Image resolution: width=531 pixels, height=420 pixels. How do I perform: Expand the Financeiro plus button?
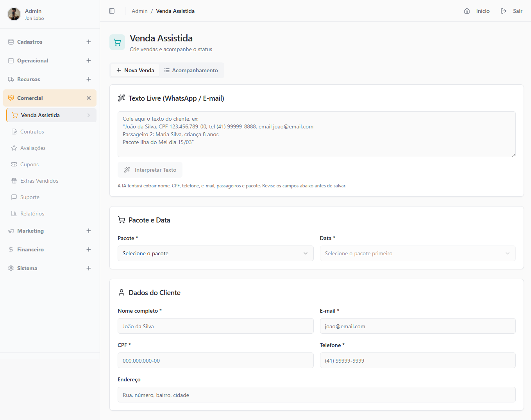click(x=89, y=249)
